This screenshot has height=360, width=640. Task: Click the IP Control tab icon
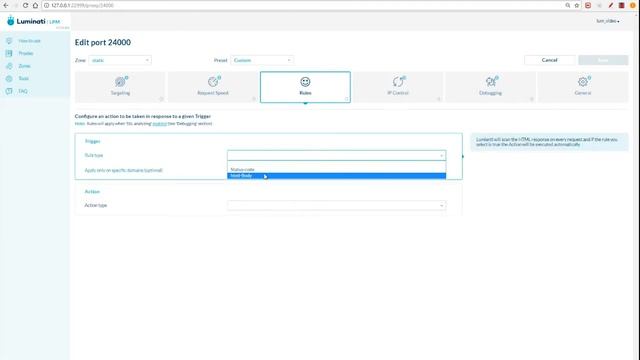[x=398, y=82]
